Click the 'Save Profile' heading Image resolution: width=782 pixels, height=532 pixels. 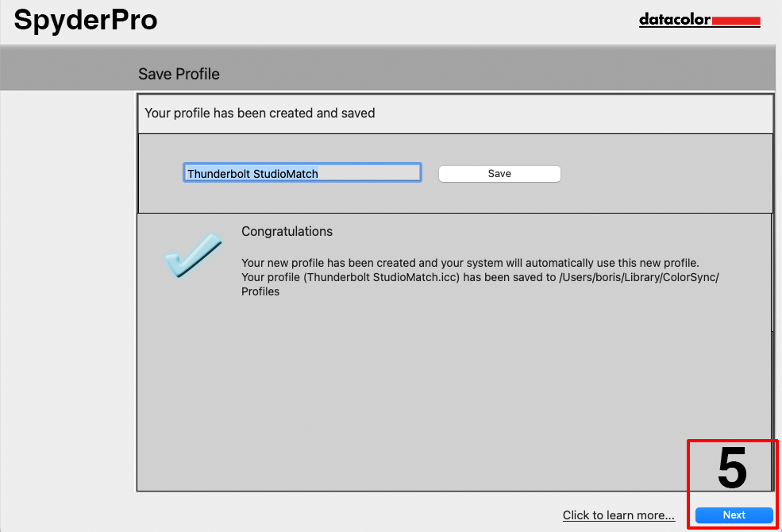(179, 74)
